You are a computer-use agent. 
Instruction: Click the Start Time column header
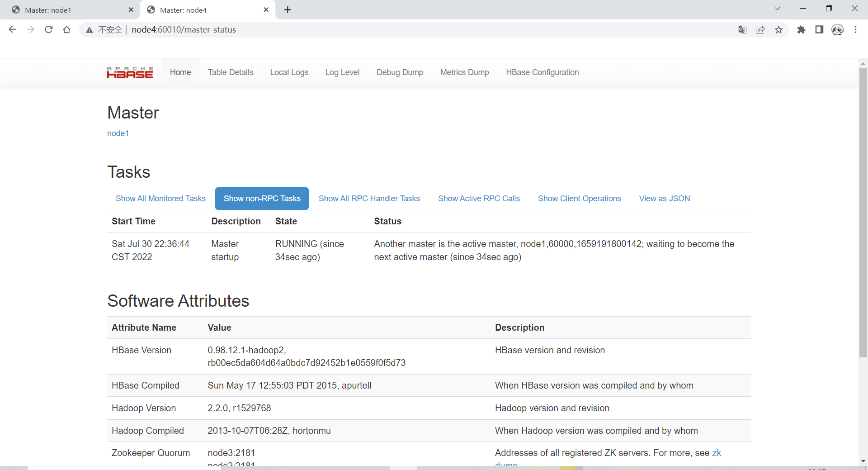pos(133,221)
